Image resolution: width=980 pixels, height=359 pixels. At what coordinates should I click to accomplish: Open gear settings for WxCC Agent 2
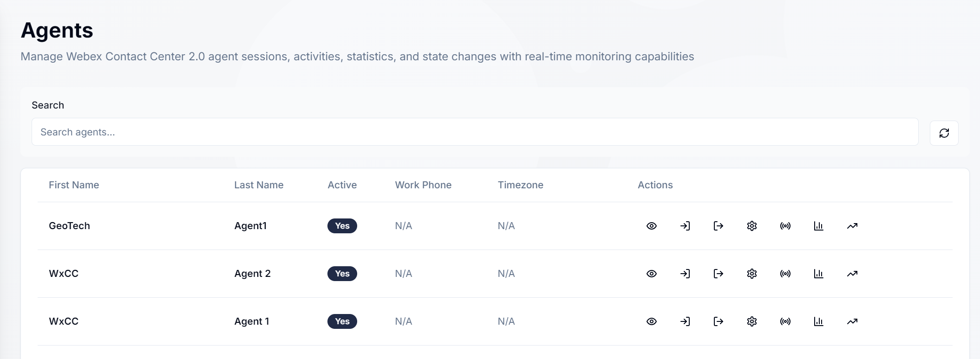click(x=752, y=274)
